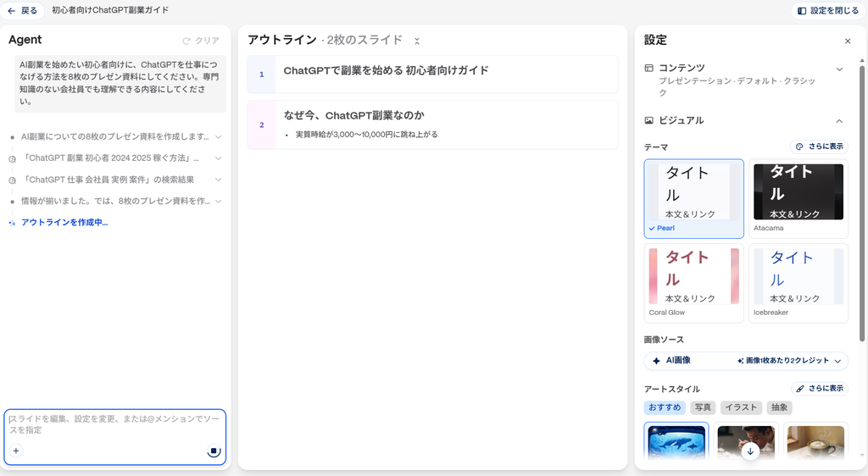Screen dimensions: 868x476
Task: Switch to the イラスト art style tab
Action: (741, 407)
